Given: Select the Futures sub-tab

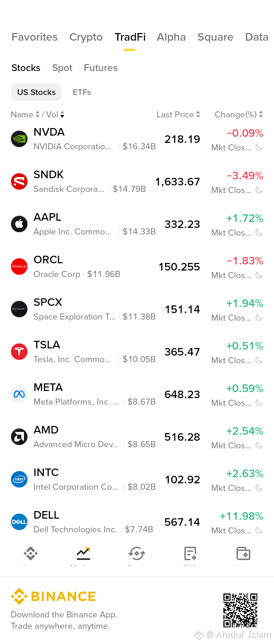Looking at the screenshot, I should [100, 68].
